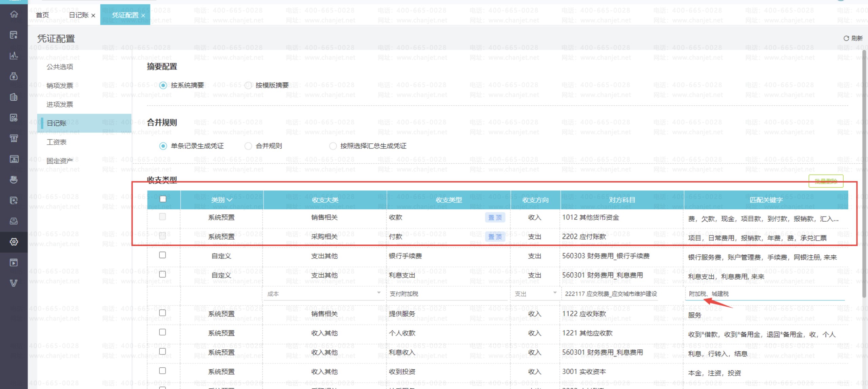868x389 pixels.
Task: Toggle the select-all checkbox in table header
Action: click(163, 199)
